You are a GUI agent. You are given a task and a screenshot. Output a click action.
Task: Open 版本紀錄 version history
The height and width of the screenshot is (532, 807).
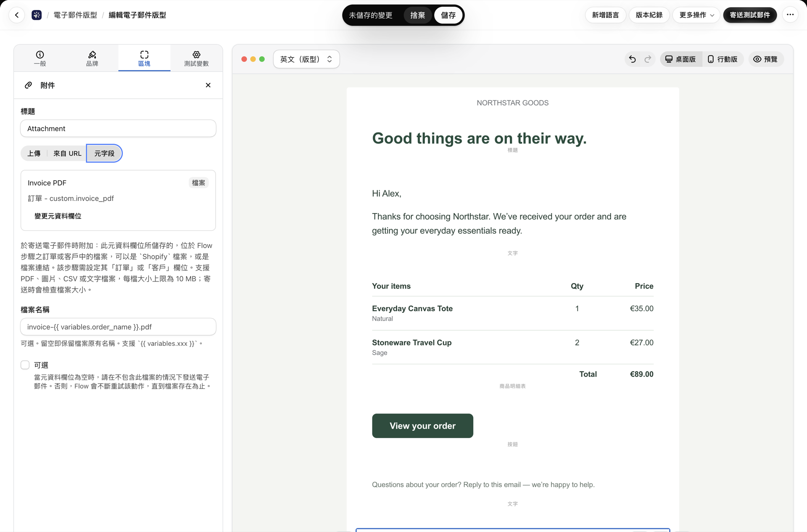pyautogui.click(x=649, y=15)
